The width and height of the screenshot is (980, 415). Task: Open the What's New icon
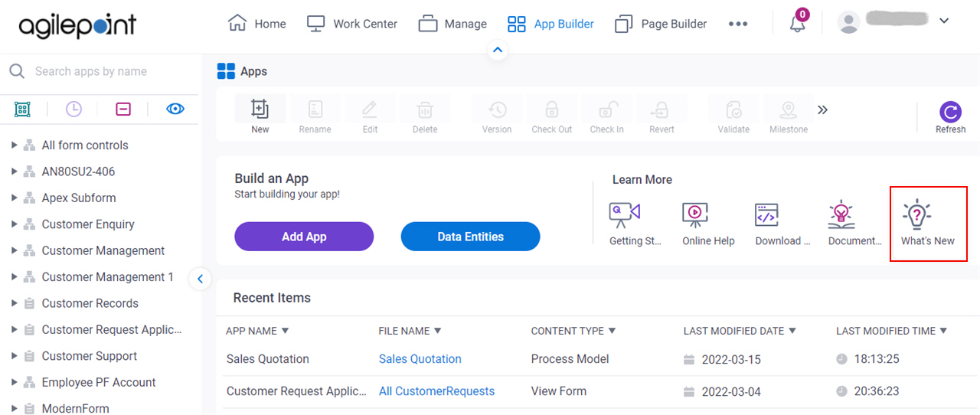coord(916,214)
